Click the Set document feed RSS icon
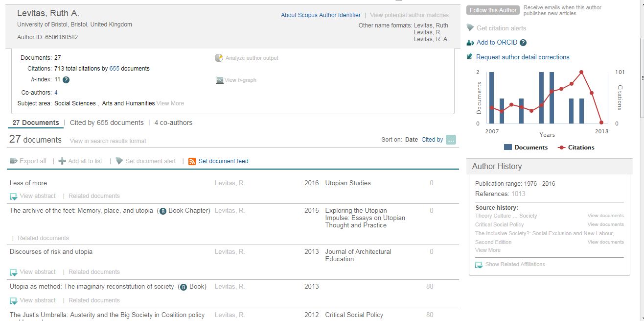 point(192,161)
